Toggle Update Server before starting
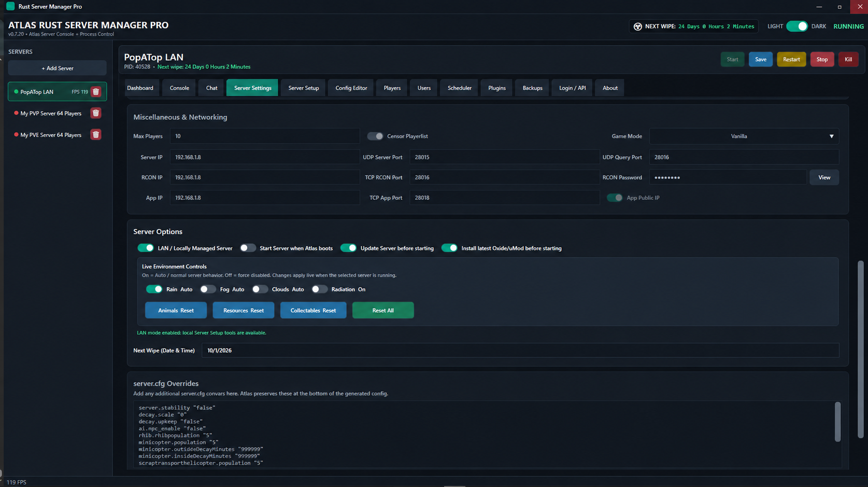 (348, 248)
